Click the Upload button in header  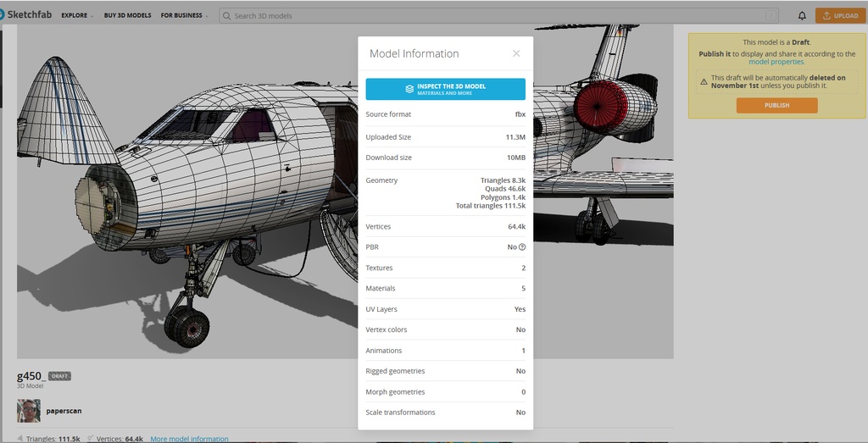(x=840, y=15)
